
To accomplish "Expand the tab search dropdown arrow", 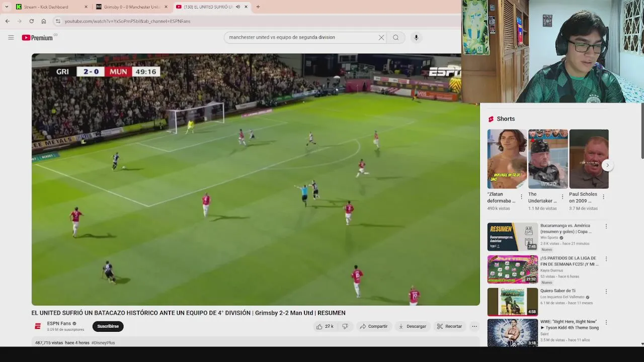I will [7, 7].
